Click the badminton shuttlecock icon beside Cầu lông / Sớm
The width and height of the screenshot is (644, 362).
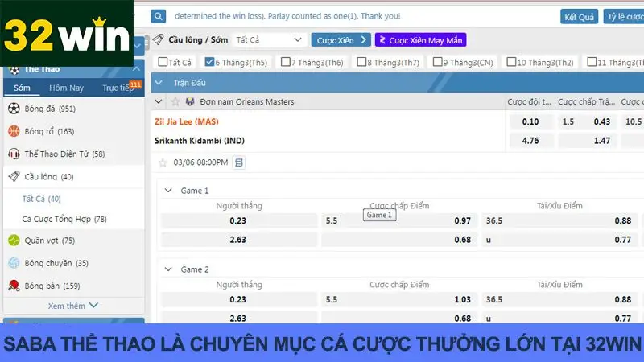(158, 39)
